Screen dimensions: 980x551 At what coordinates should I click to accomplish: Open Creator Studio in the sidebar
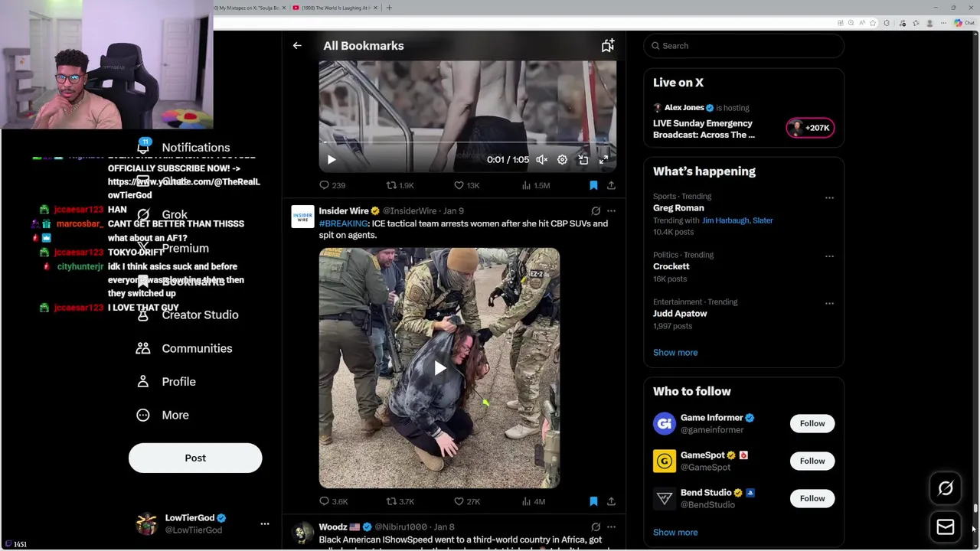pyautogui.click(x=188, y=315)
